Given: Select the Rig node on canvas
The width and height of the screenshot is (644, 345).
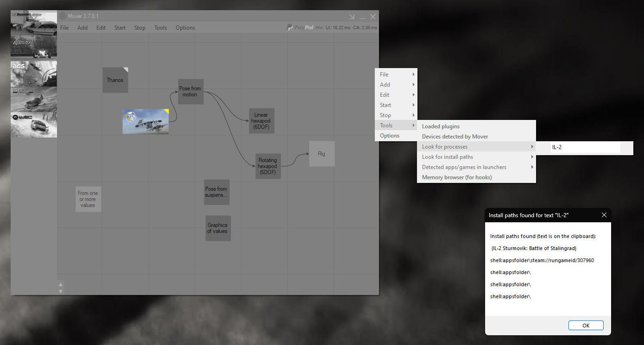Looking at the screenshot, I should (322, 154).
